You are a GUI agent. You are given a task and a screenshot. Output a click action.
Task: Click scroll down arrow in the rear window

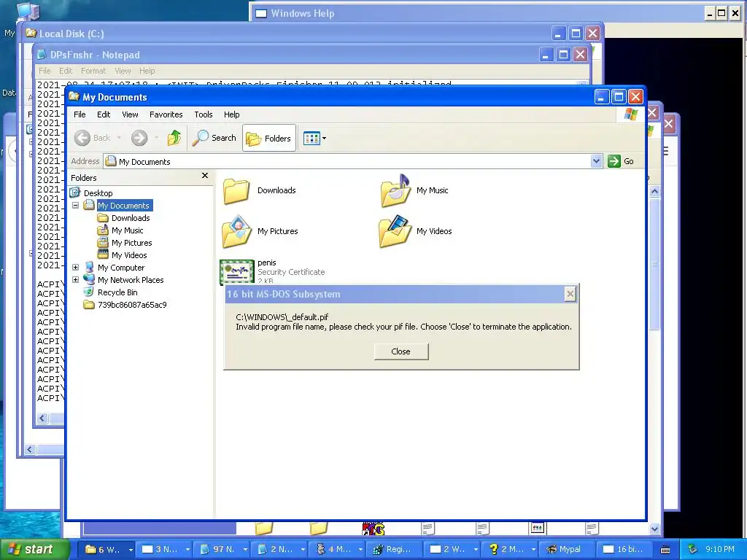(x=654, y=529)
